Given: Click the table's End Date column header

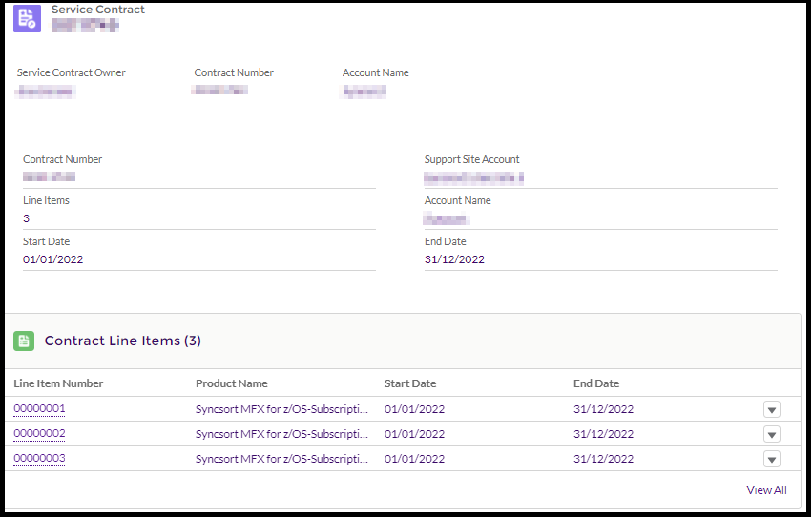Looking at the screenshot, I should tap(596, 383).
